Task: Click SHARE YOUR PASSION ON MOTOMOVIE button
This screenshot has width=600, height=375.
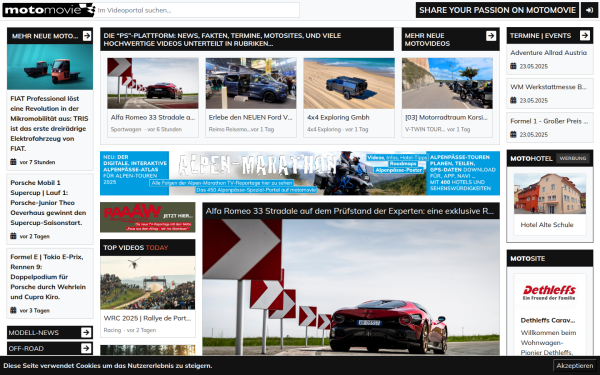Action: point(497,10)
